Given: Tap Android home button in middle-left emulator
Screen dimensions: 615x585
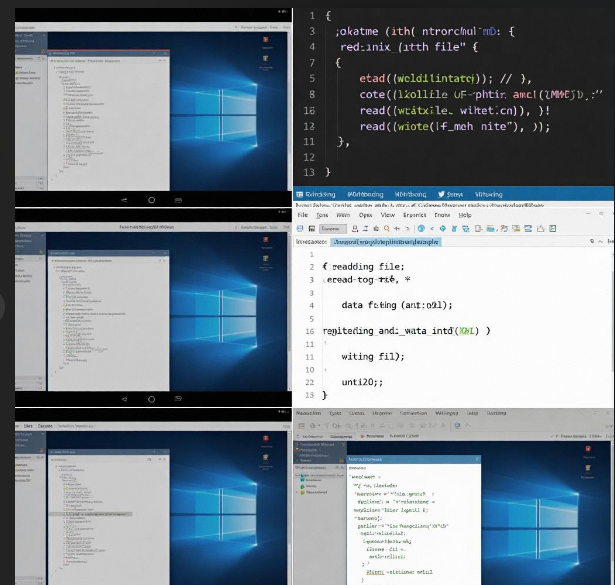Looking at the screenshot, I should click(151, 399).
